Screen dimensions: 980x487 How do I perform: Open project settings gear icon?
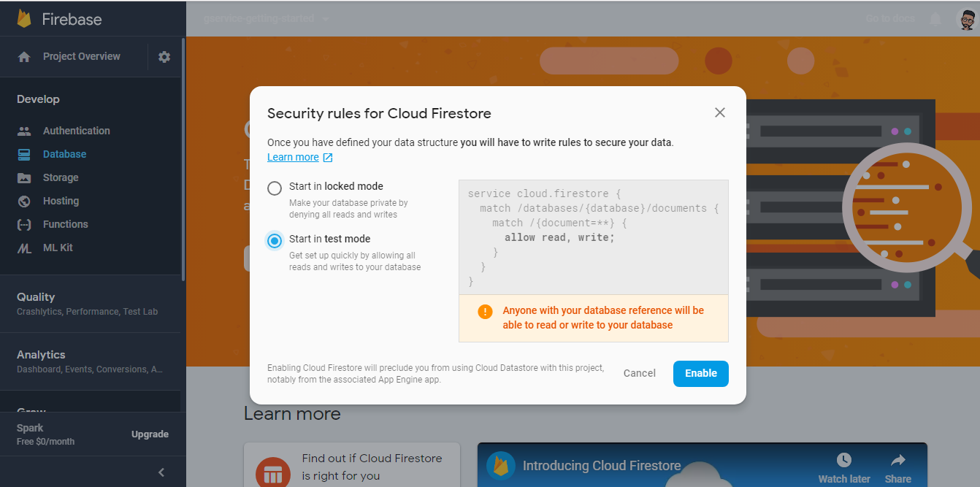click(164, 57)
